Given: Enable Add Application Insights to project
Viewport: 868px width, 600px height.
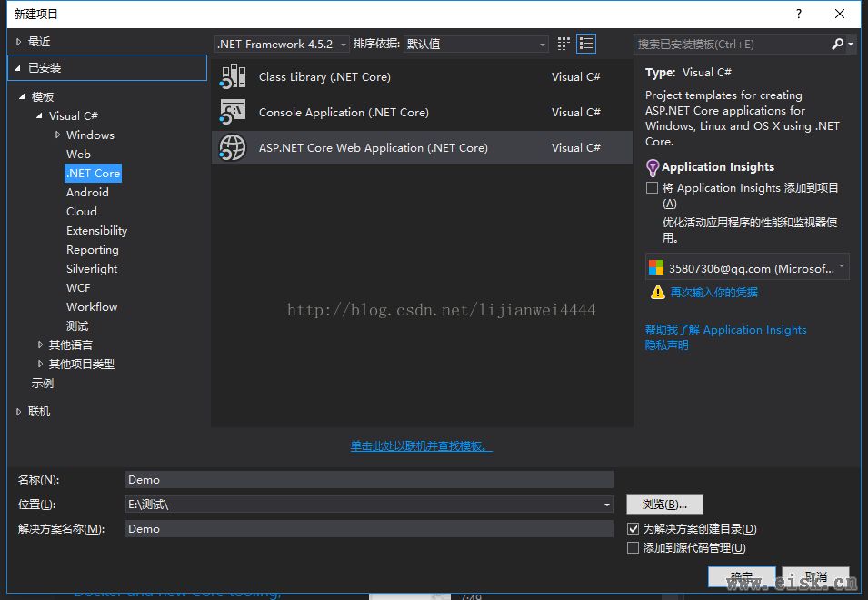Looking at the screenshot, I should (x=652, y=188).
